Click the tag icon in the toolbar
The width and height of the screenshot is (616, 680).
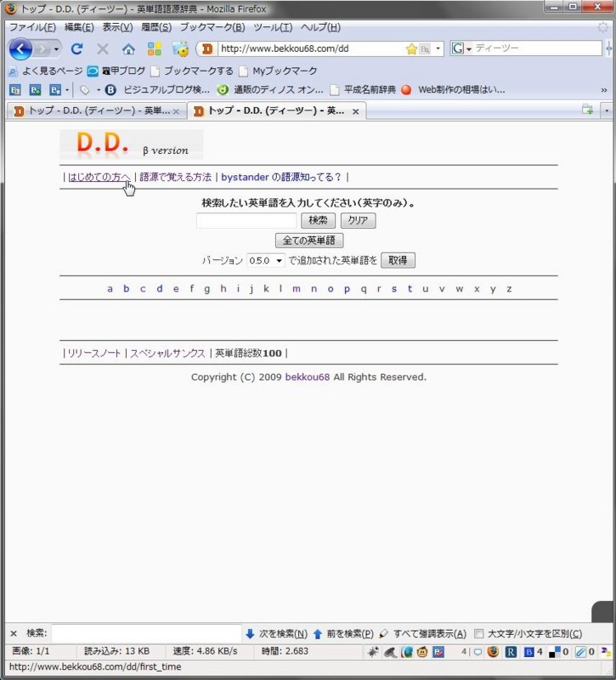[x=84, y=90]
